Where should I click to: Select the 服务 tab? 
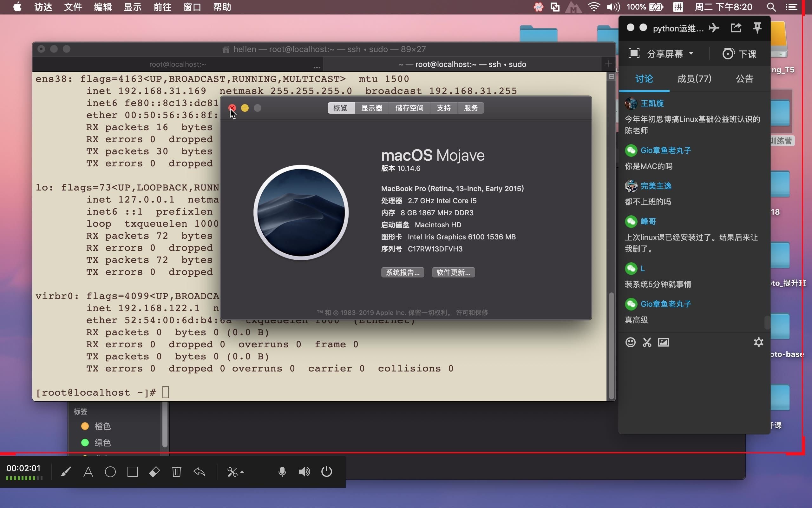(x=471, y=108)
